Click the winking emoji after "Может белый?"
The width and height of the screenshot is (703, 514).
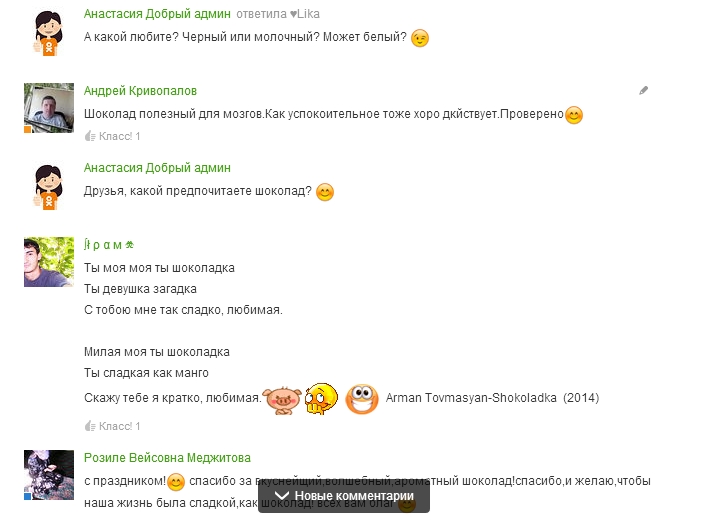tap(420, 38)
